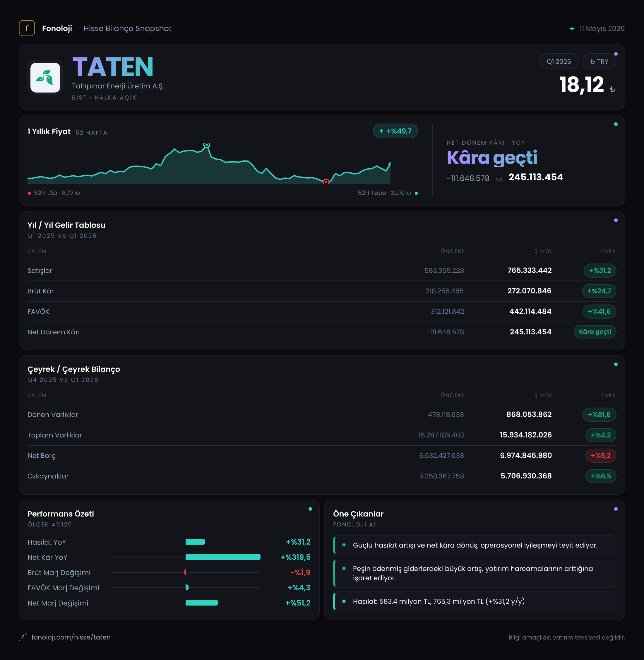Image resolution: width=644 pixels, height=660 pixels.
Task: Click the highlight starting with Güçlü hasılat artışı
Action: [475, 545]
